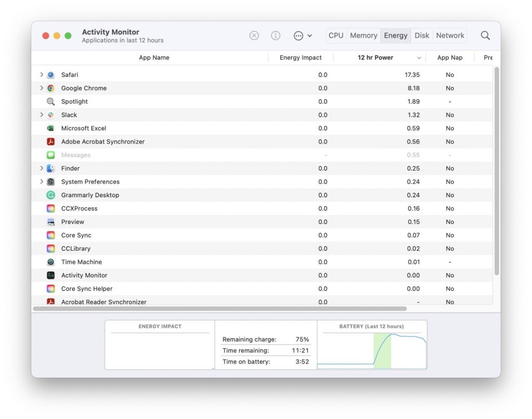Switch to the Memory tab

363,35
